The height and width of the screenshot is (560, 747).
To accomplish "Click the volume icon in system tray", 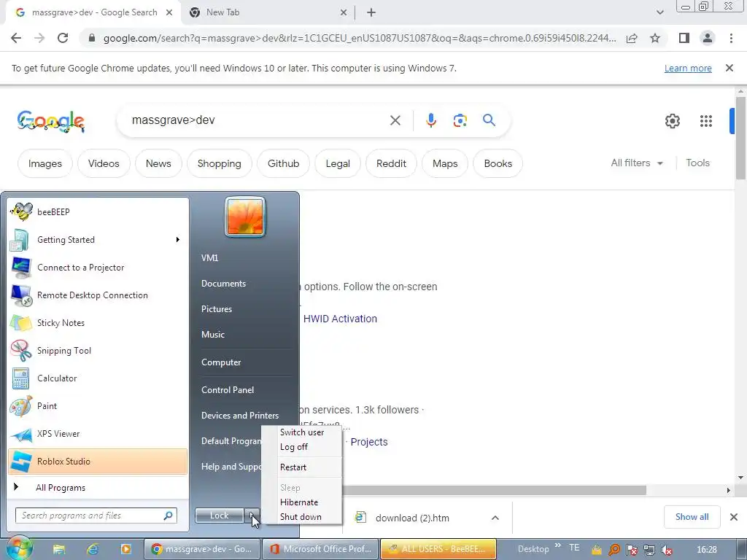I will [x=667, y=550].
